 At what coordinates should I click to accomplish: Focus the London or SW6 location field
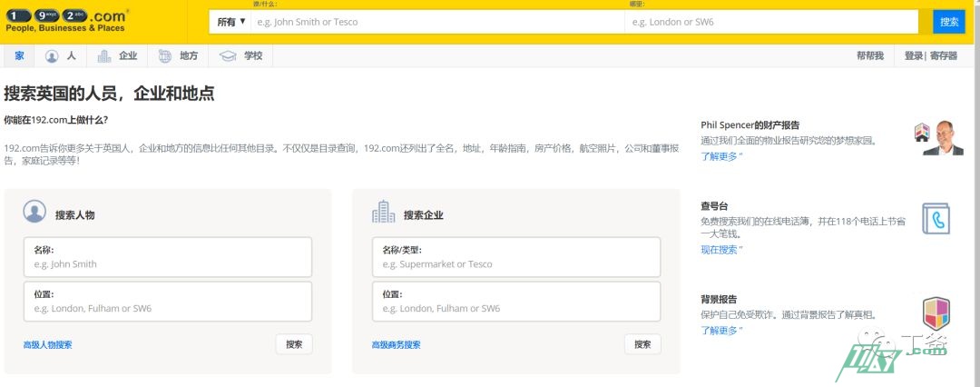click(x=771, y=22)
